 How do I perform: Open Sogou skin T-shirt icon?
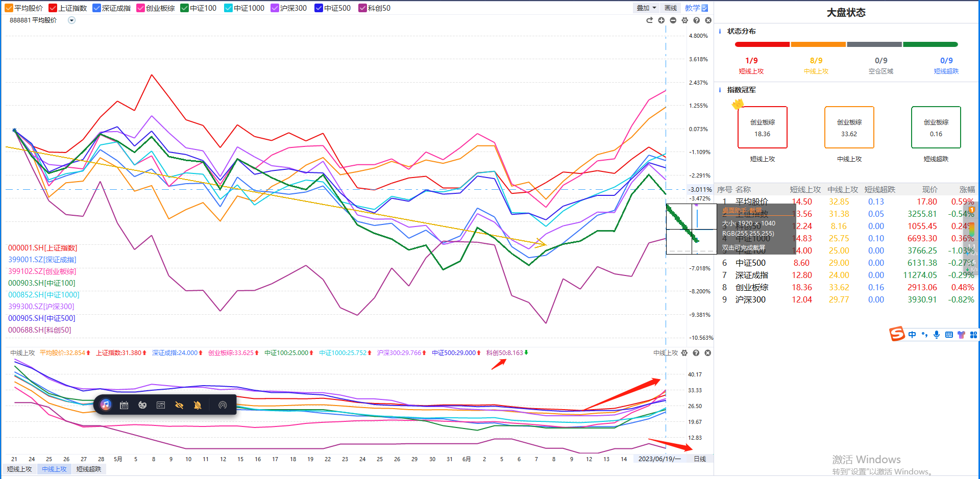(961, 335)
